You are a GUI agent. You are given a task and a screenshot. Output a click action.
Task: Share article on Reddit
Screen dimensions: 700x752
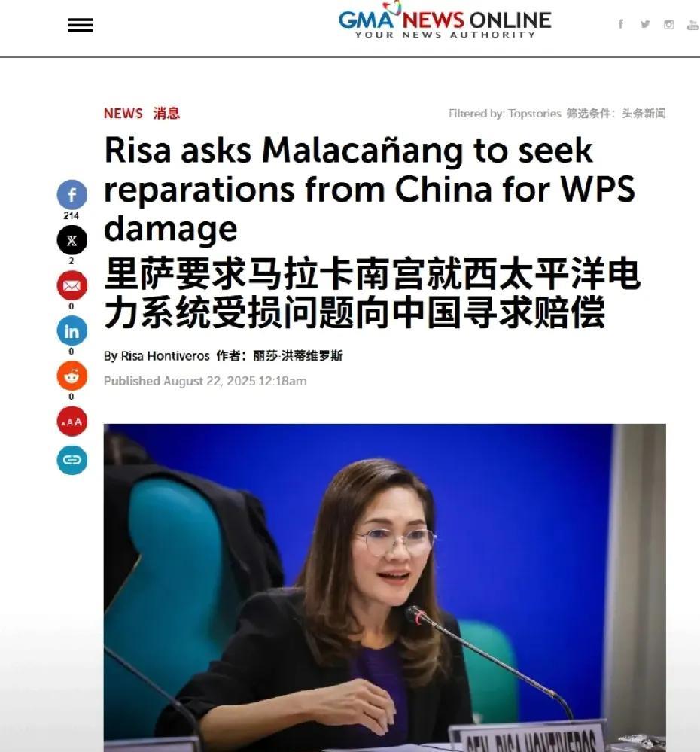[x=72, y=376]
